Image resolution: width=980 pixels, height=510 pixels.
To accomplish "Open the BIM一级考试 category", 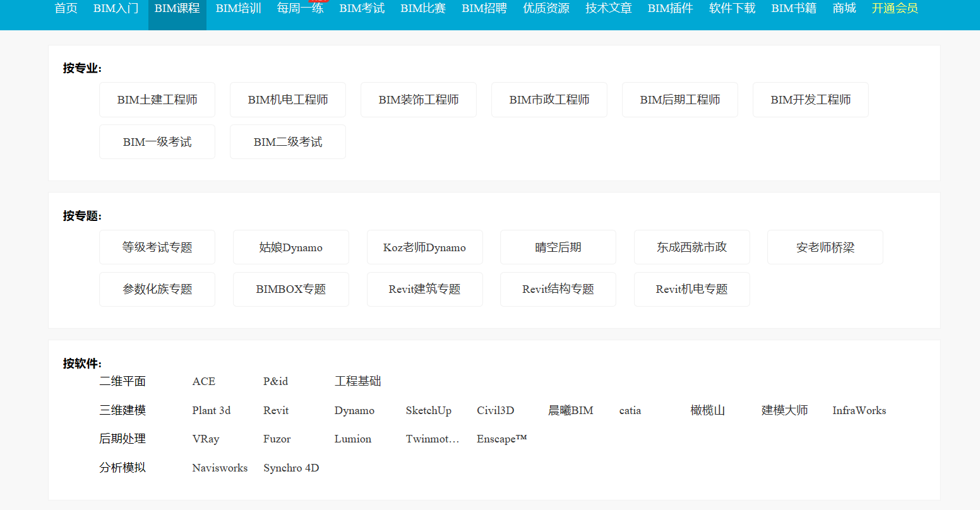I will click(157, 142).
